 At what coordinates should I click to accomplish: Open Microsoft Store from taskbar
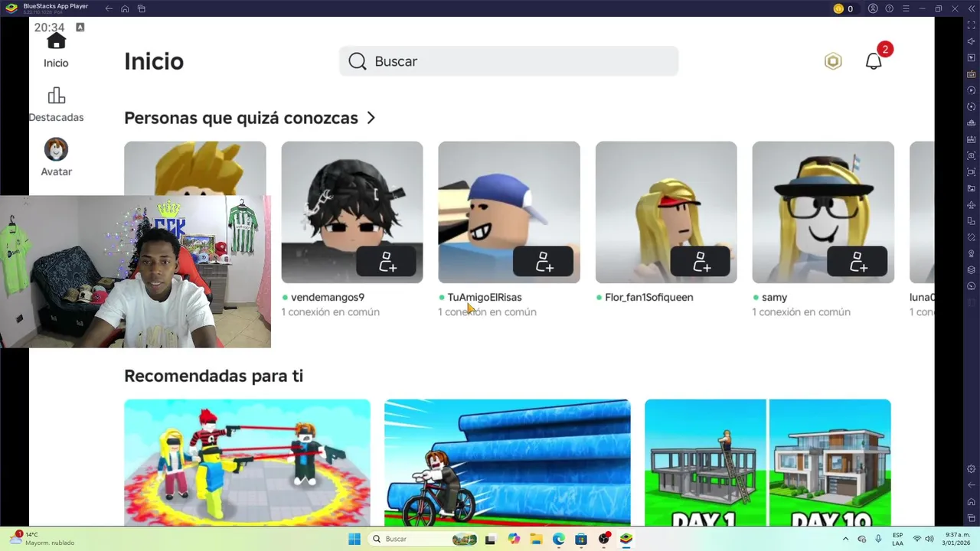[x=581, y=539]
